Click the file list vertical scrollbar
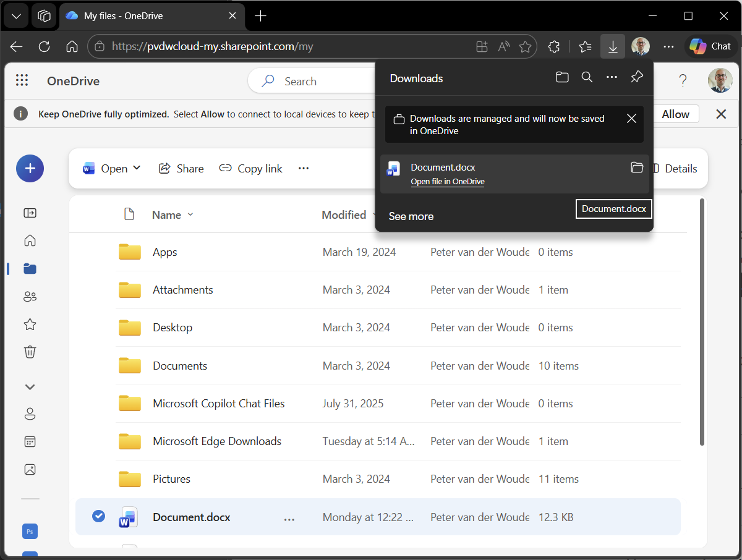The image size is (742, 560). point(701,321)
